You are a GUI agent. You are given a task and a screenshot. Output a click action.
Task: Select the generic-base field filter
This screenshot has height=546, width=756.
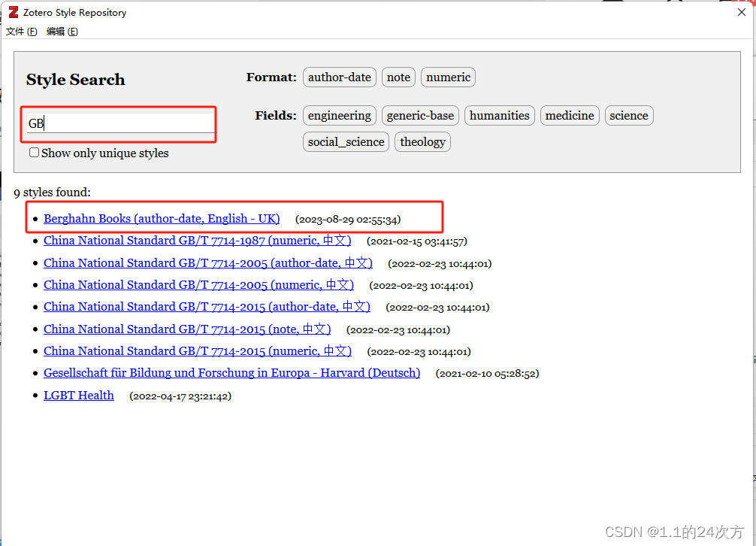(420, 116)
